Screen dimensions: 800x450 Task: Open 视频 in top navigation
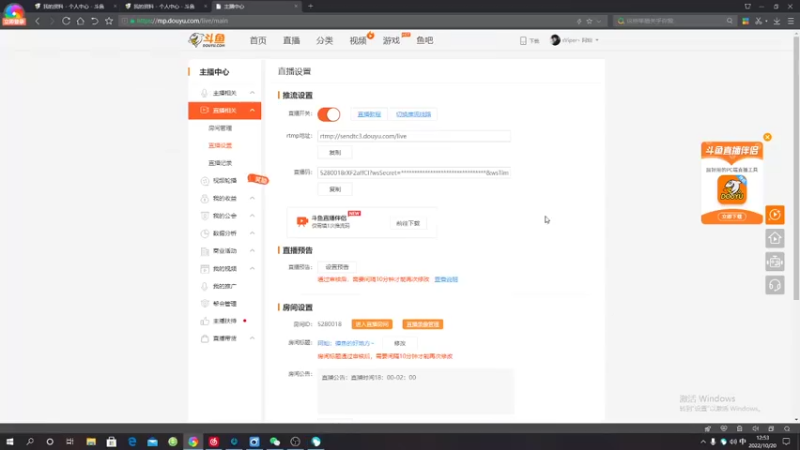(x=358, y=40)
